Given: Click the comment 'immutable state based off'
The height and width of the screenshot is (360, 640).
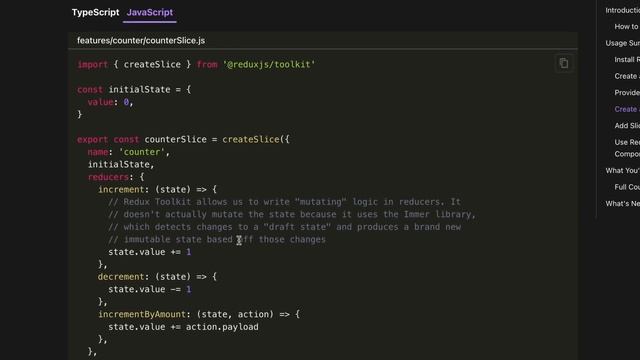Looking at the screenshot, I should pos(217,240).
